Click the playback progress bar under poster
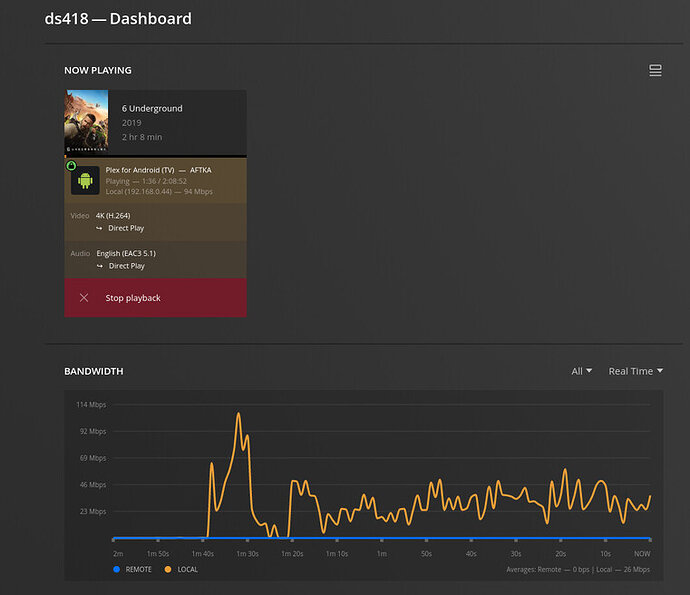The width and height of the screenshot is (690, 595). (155, 156)
